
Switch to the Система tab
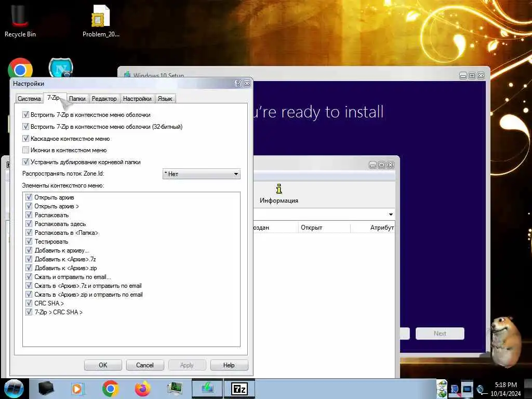[29, 99]
